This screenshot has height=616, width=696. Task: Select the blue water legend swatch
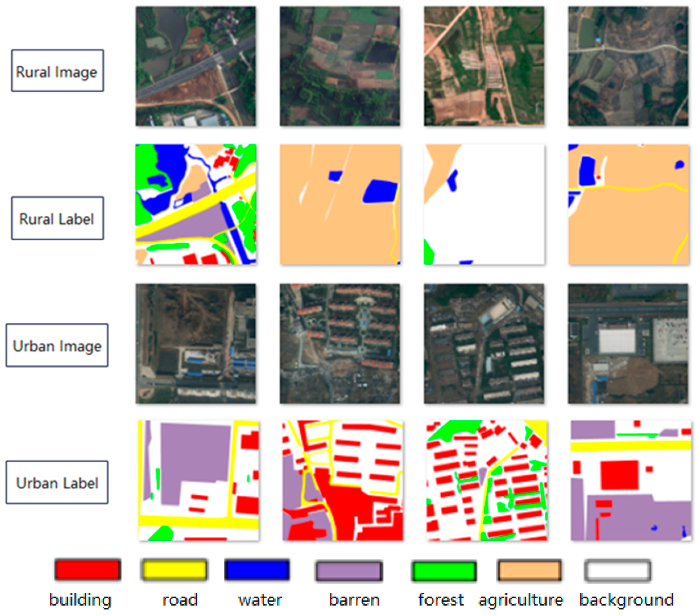[257, 570]
